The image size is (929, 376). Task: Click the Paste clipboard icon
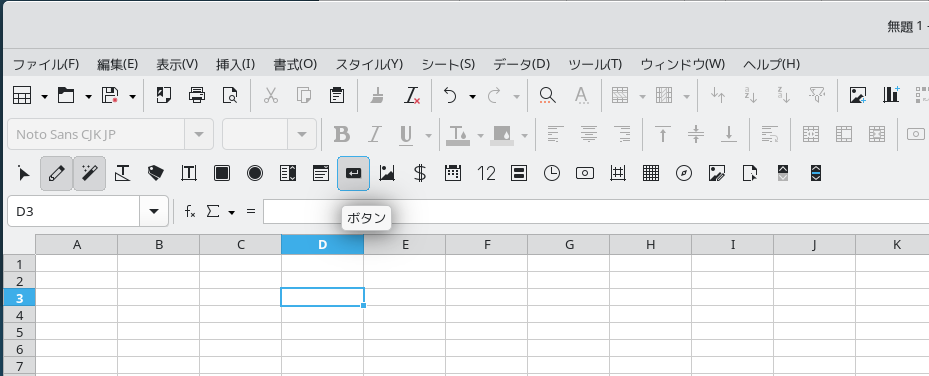coord(337,95)
